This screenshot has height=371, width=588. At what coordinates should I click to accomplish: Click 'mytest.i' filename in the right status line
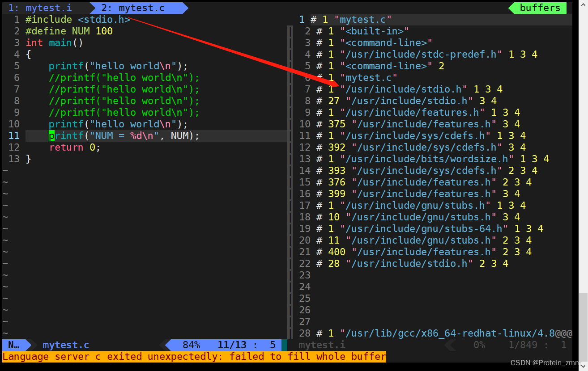click(x=322, y=345)
